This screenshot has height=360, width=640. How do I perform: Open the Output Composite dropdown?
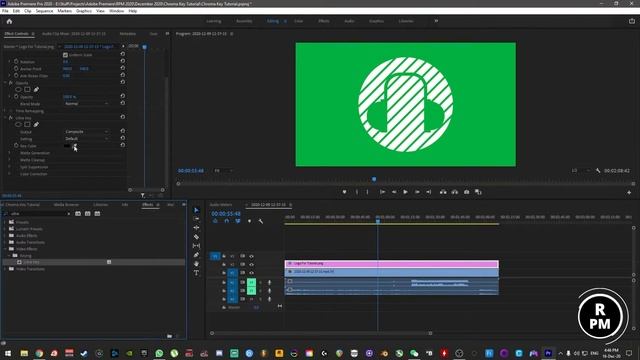(87, 131)
